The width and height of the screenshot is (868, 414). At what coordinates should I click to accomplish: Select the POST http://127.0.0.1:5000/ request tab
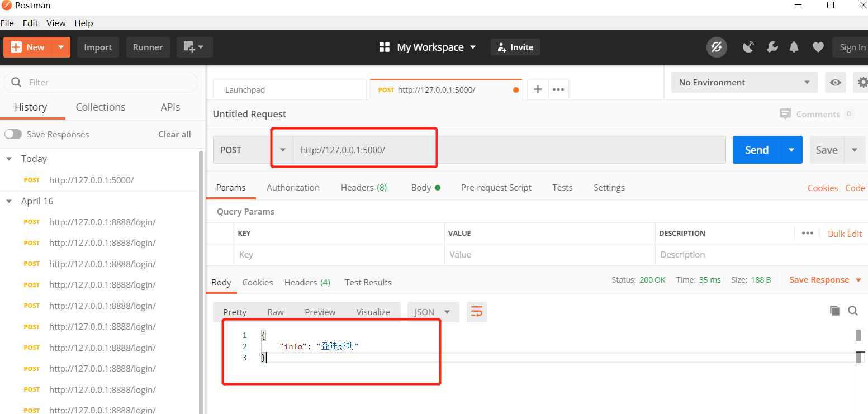(x=445, y=89)
